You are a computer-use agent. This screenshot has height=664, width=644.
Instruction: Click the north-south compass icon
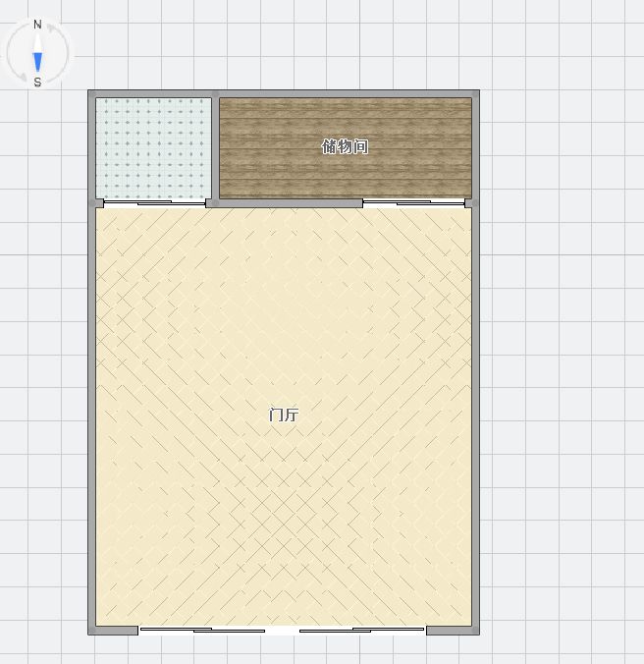point(38,53)
